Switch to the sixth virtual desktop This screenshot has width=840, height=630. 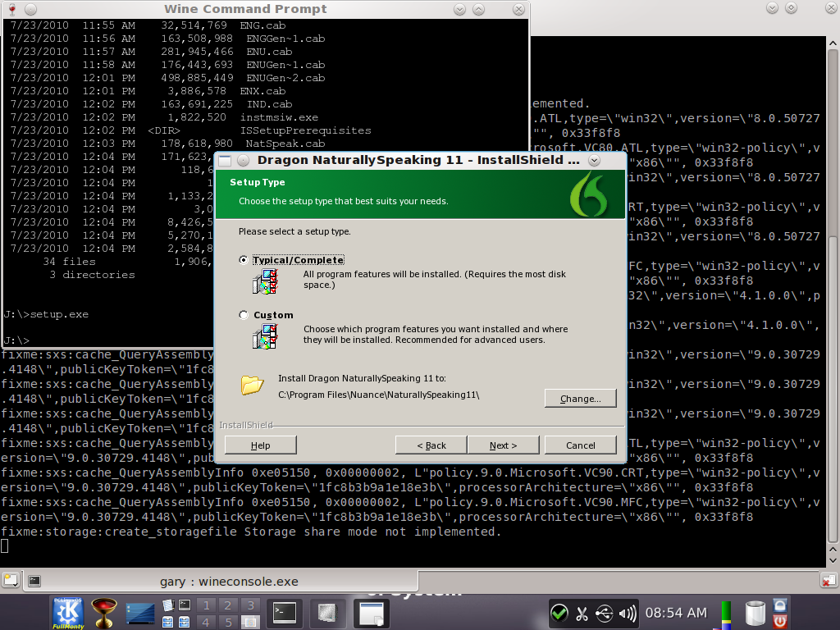point(250,622)
